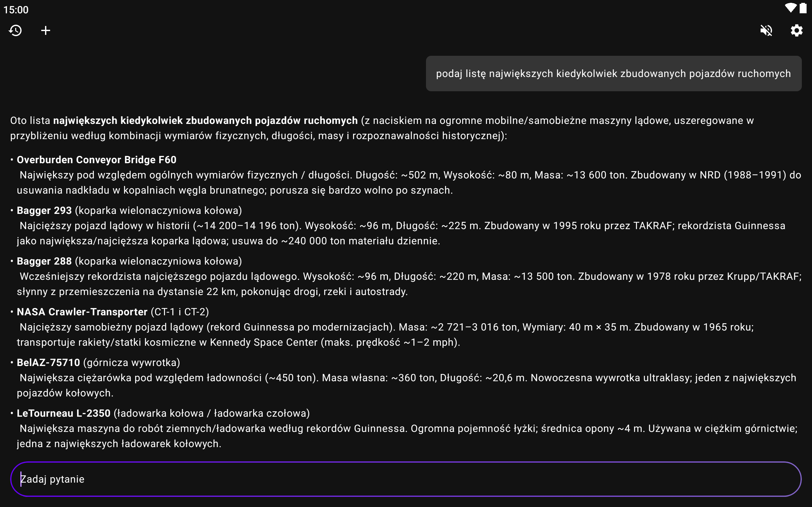Select 'Bagger 288' list heading
Screen dimensions: 812x507
click(x=44, y=261)
